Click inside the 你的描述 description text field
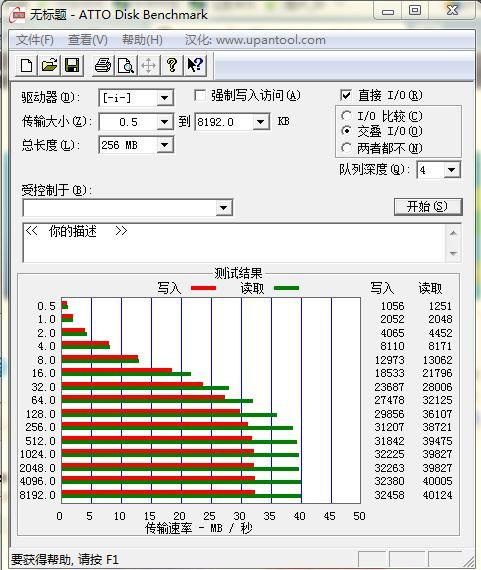Screen dimensions: 481x570 tap(235, 242)
